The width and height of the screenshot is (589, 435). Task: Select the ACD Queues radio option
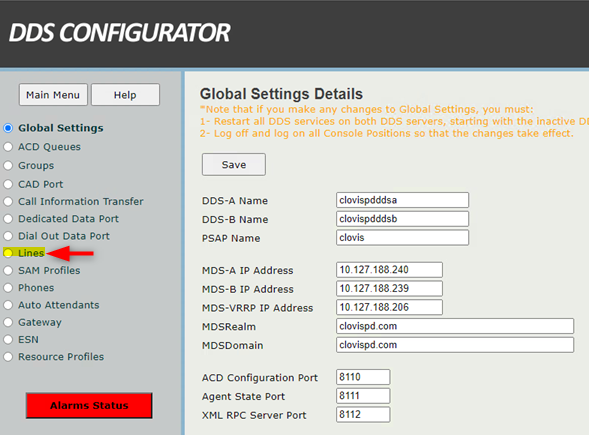pyautogui.click(x=8, y=147)
